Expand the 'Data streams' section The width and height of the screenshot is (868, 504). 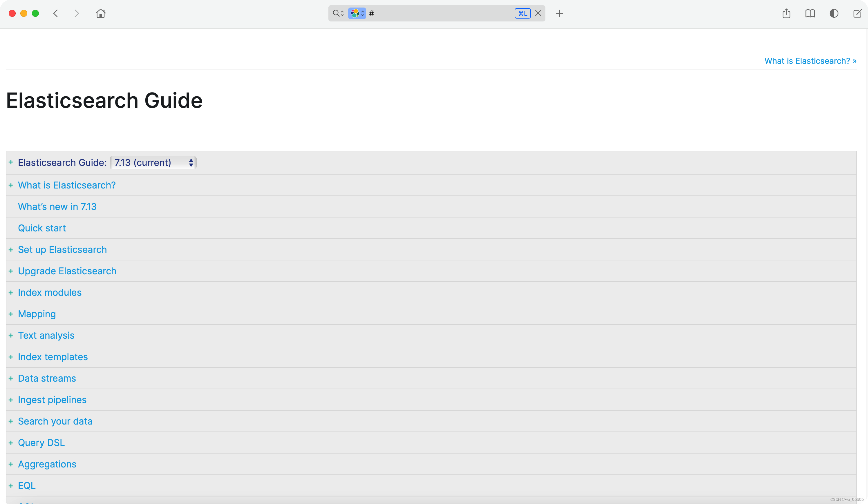[x=11, y=378]
